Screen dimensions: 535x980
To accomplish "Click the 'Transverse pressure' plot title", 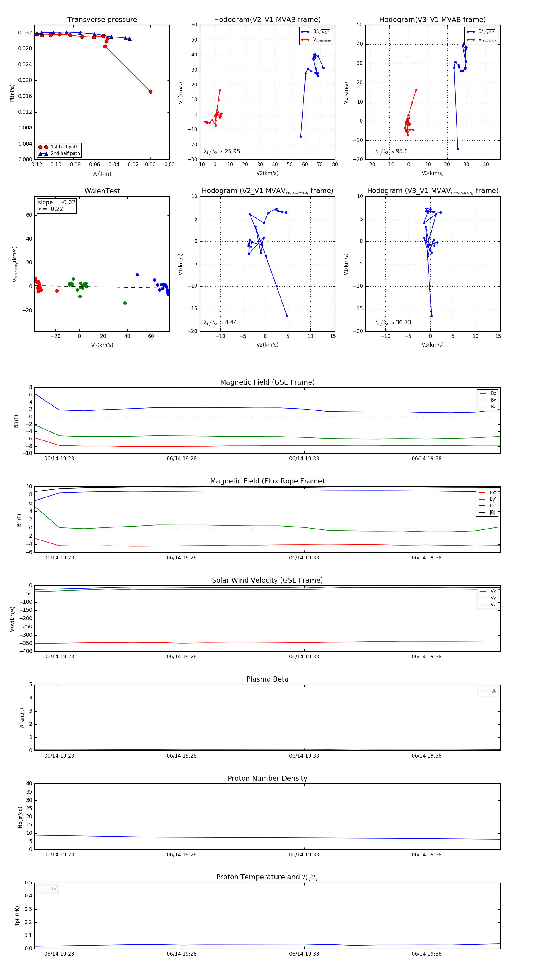I will [102, 20].
